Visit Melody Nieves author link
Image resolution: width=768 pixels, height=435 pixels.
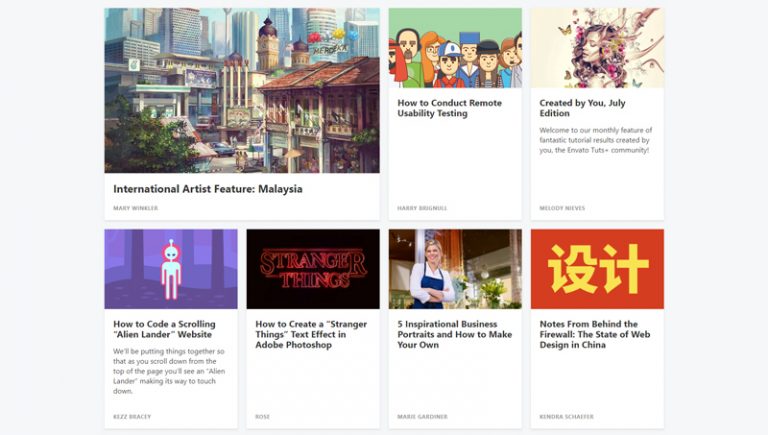(x=562, y=208)
